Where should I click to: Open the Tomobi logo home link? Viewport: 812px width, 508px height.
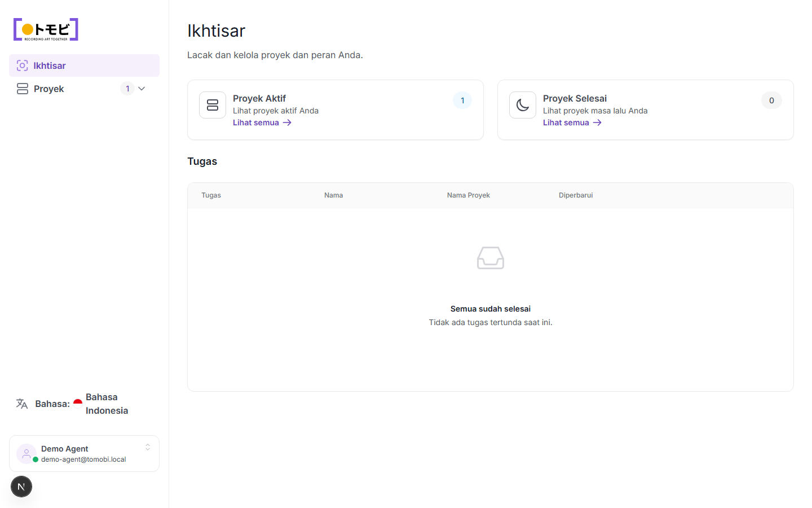pos(46,29)
